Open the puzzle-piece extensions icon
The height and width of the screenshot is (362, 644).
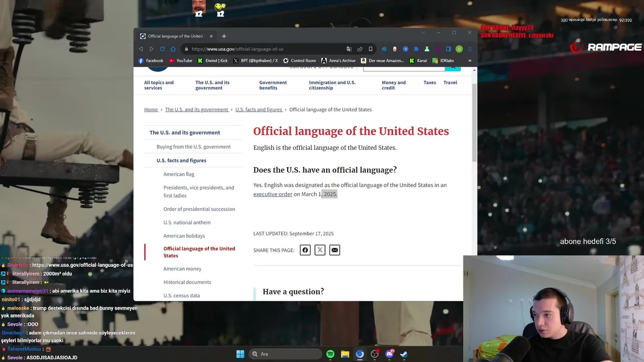click(416, 49)
